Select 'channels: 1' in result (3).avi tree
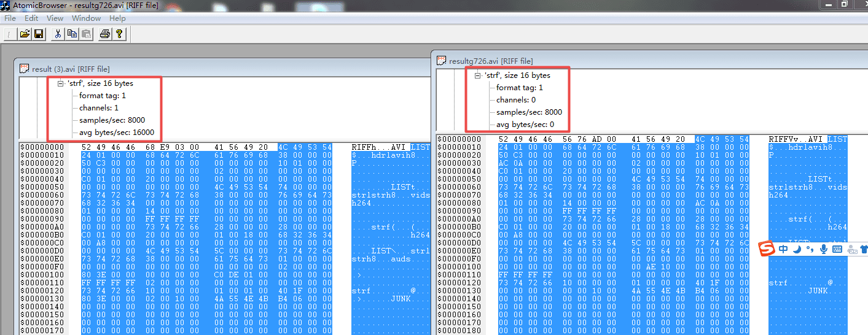The width and height of the screenshot is (868, 335). tap(98, 108)
